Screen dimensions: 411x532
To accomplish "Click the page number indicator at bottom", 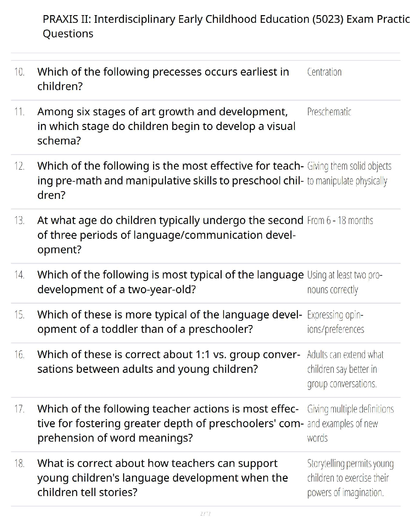I will 205,514.
